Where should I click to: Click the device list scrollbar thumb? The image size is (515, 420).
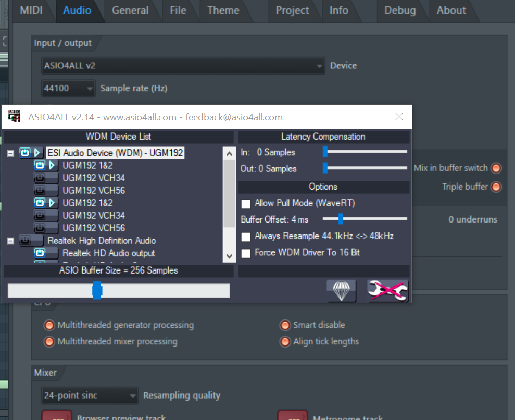(229, 193)
